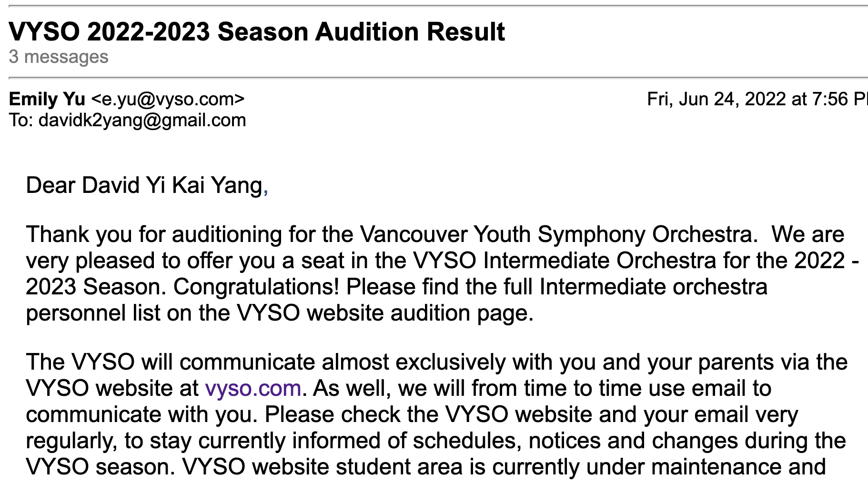Click the blue comma after the greeting

coord(266,187)
